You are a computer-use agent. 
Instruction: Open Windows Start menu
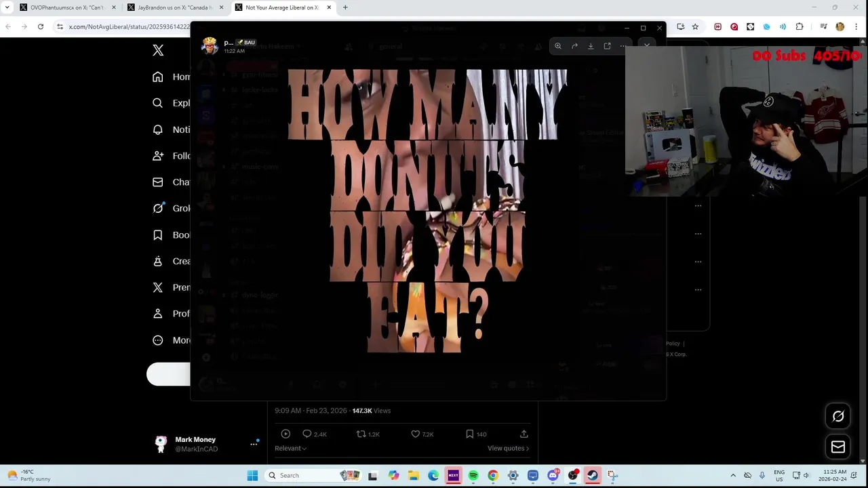252,475
